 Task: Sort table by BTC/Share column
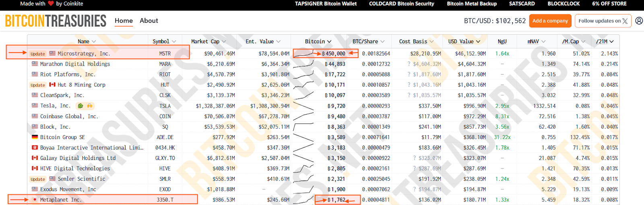(x=368, y=41)
